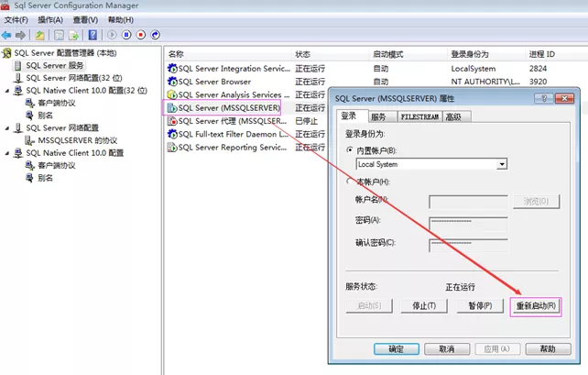Screen dimensions: 588x375
Task: Click the Back arrow toolbar icon
Action: tap(7, 35)
